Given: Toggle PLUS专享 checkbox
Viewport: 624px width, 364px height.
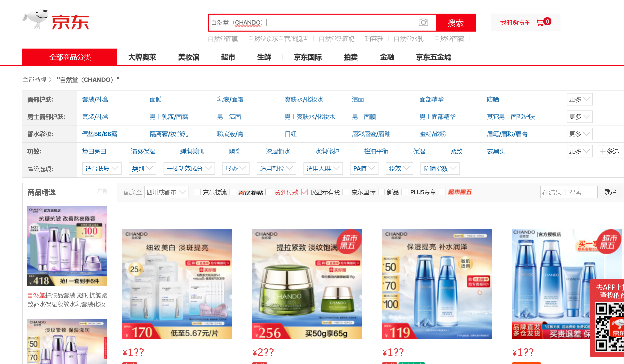Looking at the screenshot, I should pyautogui.click(x=405, y=192).
